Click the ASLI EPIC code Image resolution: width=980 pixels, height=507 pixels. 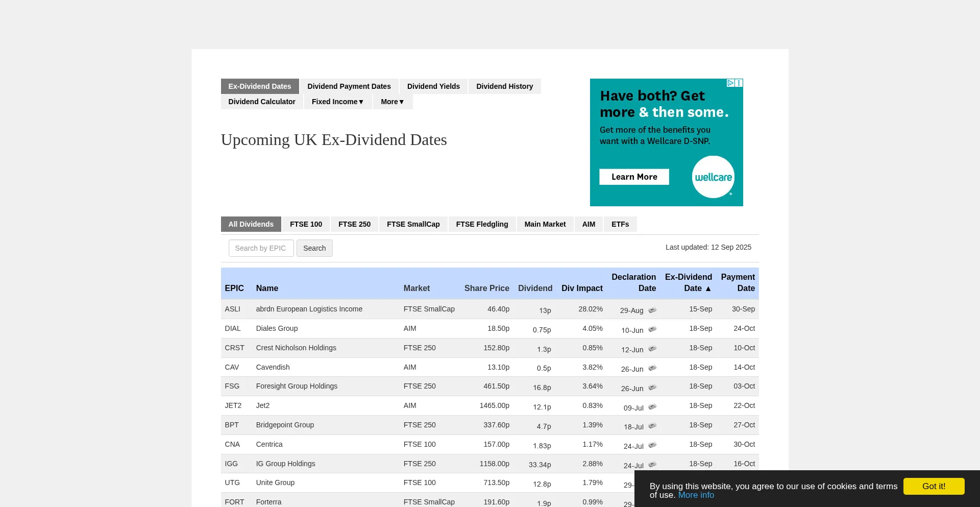coord(233,309)
